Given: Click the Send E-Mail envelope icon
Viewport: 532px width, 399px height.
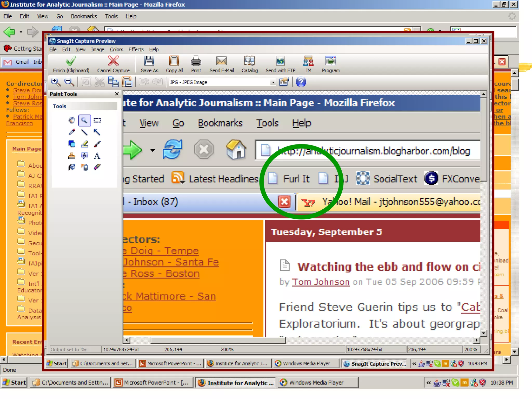Looking at the screenshot, I should [221, 62].
